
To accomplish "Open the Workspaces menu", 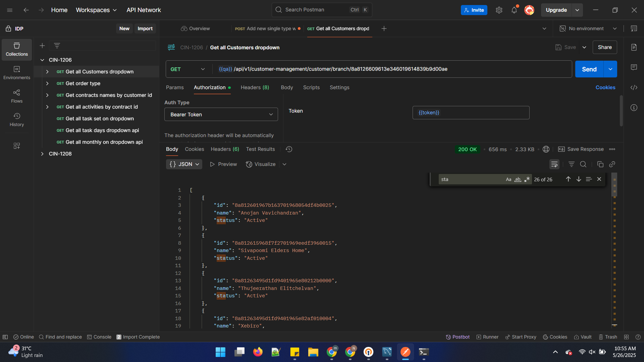I will pos(96,10).
